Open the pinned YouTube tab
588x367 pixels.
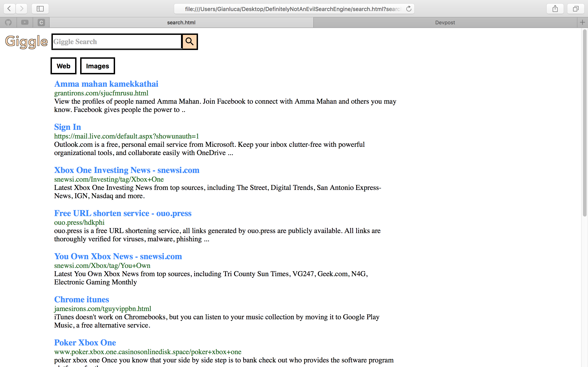point(25,22)
